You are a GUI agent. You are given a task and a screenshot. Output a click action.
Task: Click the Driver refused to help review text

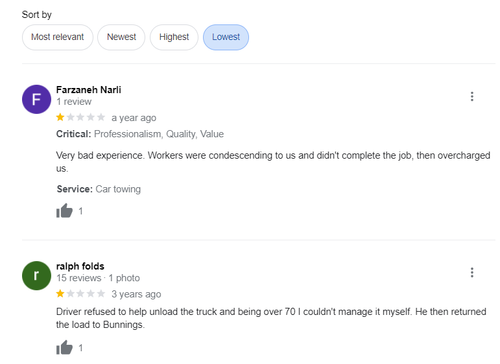tap(271, 318)
